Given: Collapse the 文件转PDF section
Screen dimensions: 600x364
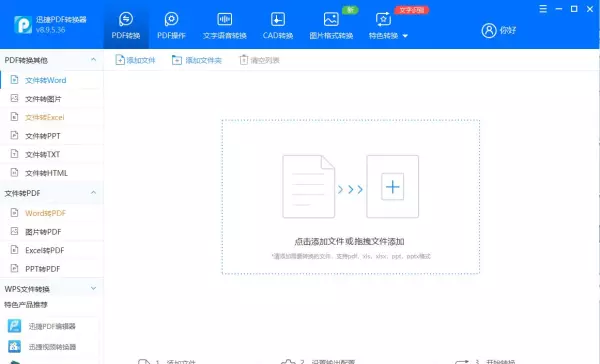Looking at the screenshot, I should [x=93, y=193].
